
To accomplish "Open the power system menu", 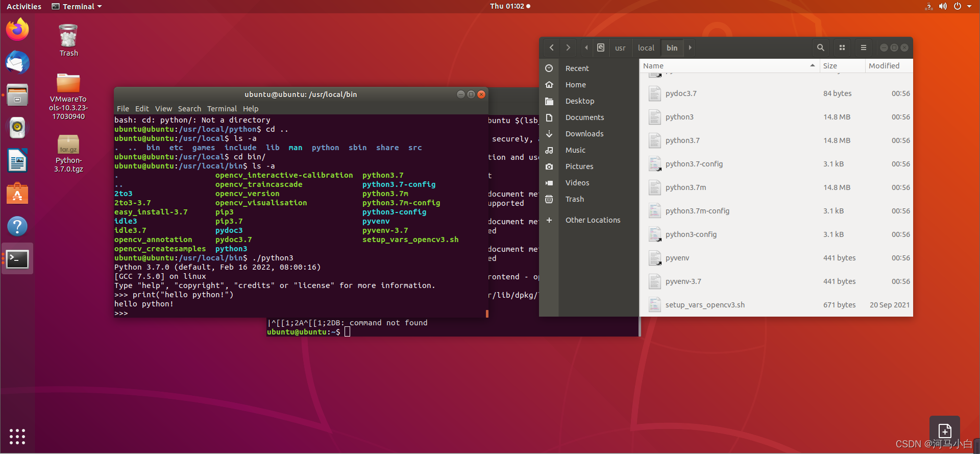I will tap(958, 6).
